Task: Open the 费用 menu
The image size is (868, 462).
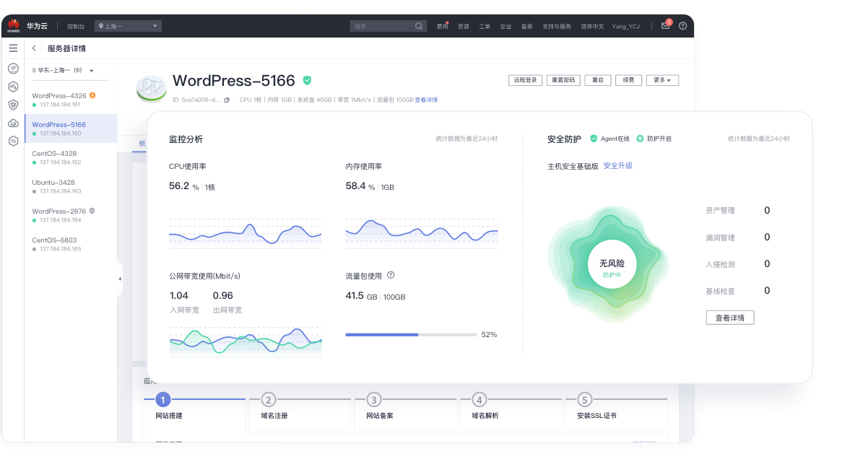Action: [x=442, y=26]
